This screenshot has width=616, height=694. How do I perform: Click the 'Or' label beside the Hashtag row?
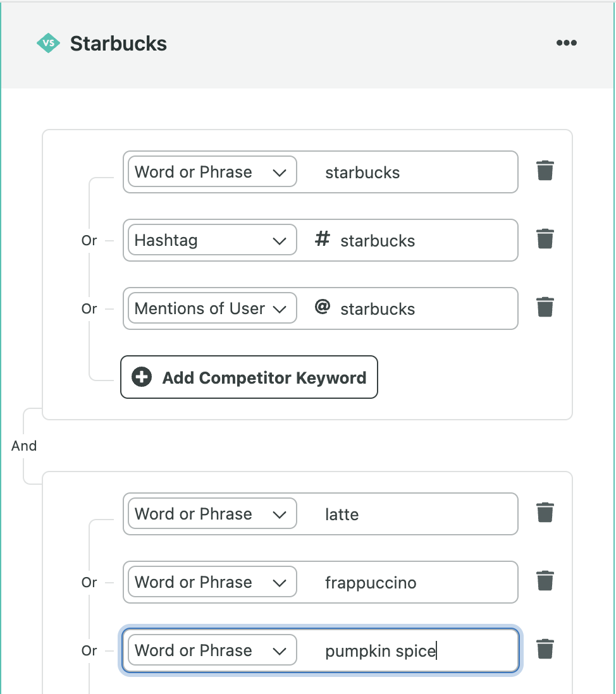[x=89, y=240]
